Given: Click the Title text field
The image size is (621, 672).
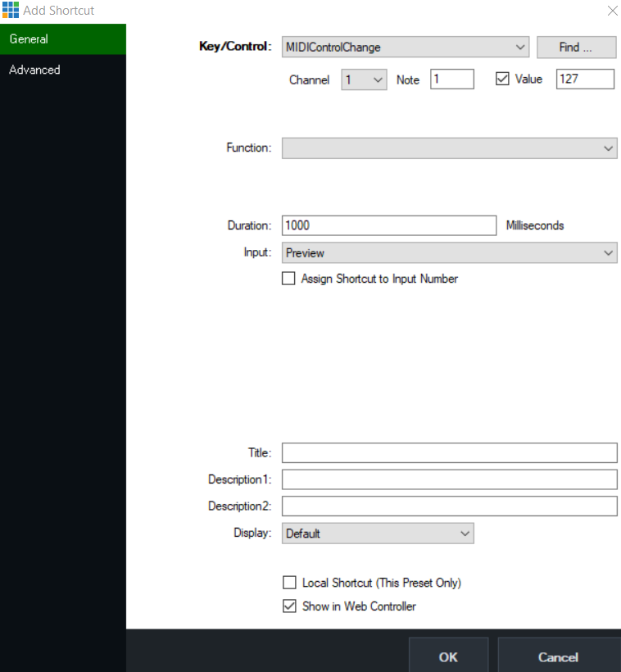Looking at the screenshot, I should 449,453.
